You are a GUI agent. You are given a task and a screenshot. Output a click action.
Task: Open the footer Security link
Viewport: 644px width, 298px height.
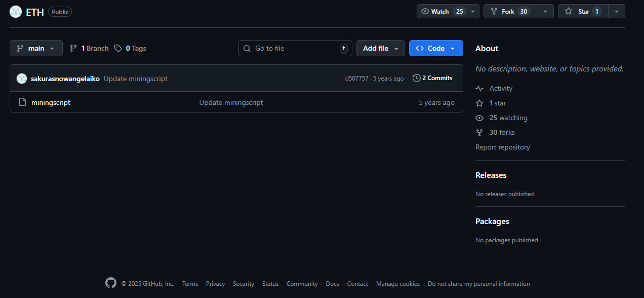pos(244,284)
